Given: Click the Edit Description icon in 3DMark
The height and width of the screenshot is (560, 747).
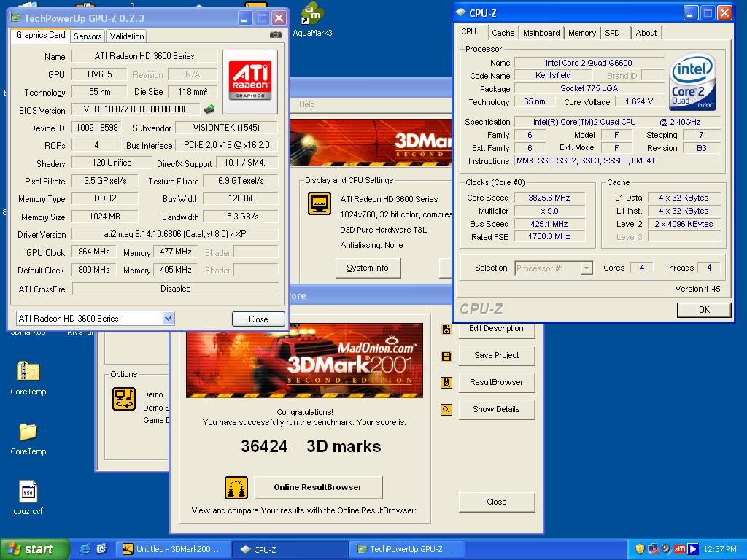Looking at the screenshot, I should pos(446,329).
